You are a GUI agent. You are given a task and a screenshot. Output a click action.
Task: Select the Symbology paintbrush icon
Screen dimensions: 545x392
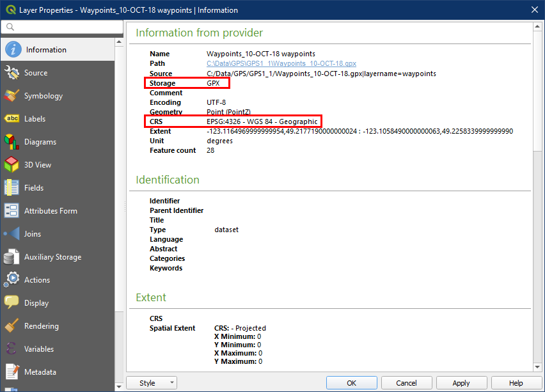(12, 96)
